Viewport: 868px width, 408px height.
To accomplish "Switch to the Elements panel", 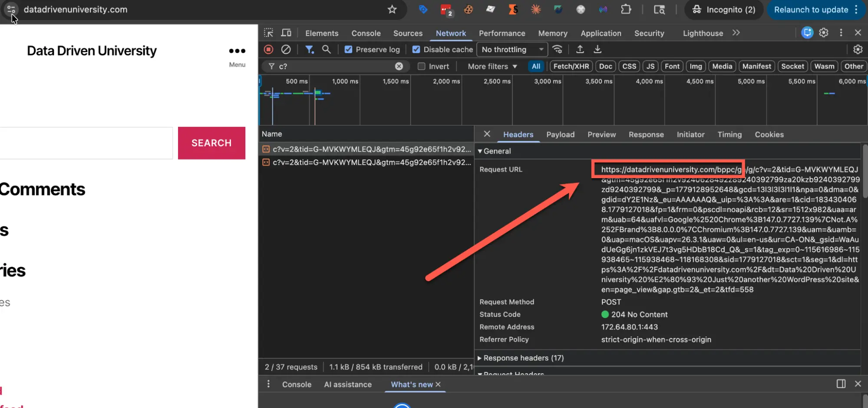I will coord(322,33).
